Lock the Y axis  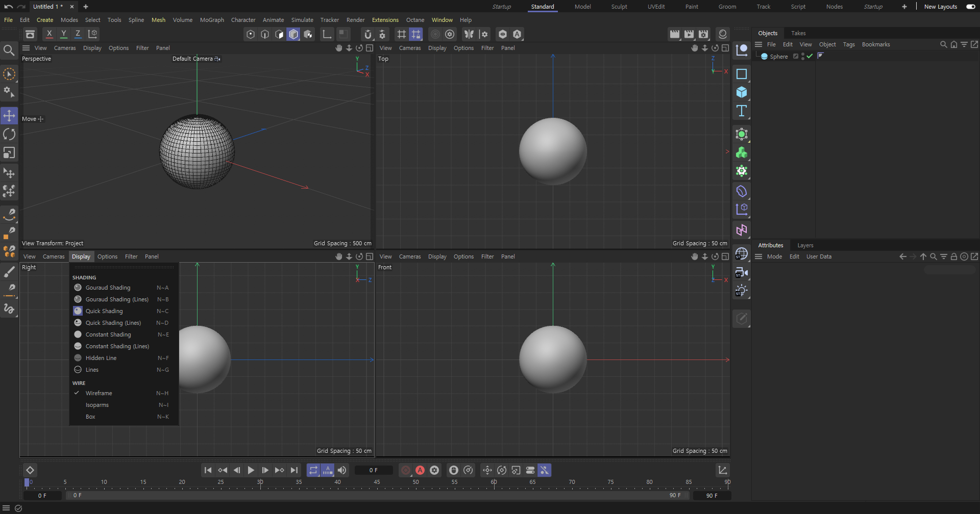(63, 34)
